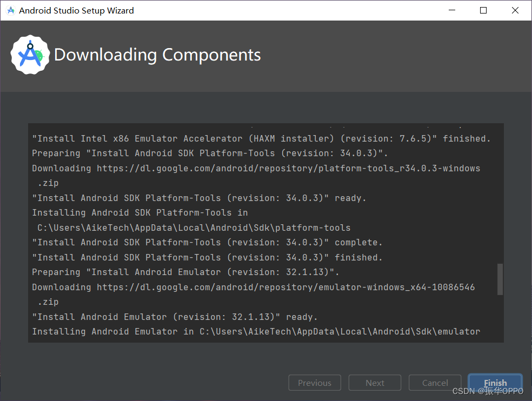This screenshot has width=532, height=401.
Task: Click the Cancel button
Action: [x=435, y=383]
